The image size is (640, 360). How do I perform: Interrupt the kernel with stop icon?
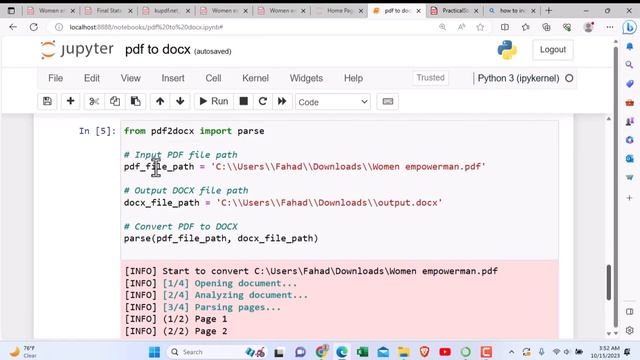point(244,101)
